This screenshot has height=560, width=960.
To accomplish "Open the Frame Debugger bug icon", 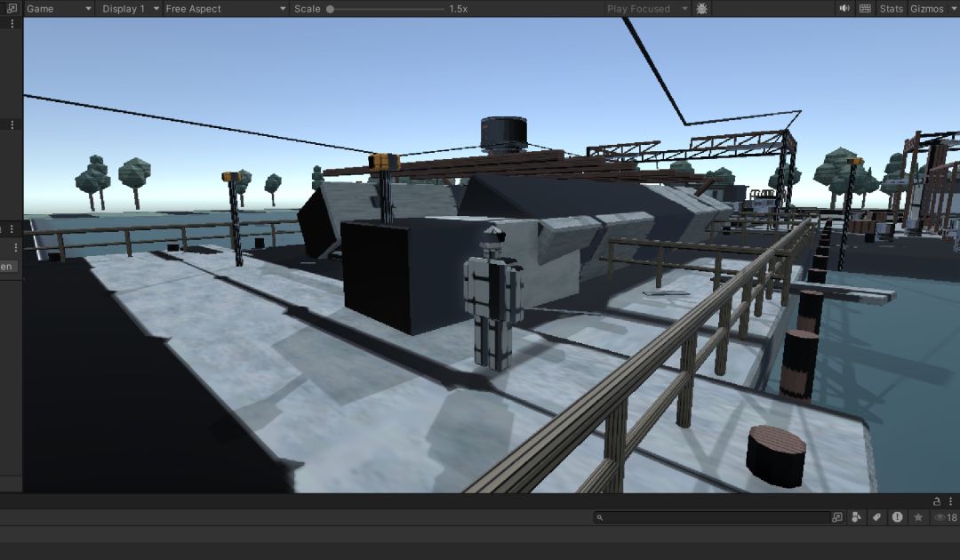I will click(x=701, y=9).
